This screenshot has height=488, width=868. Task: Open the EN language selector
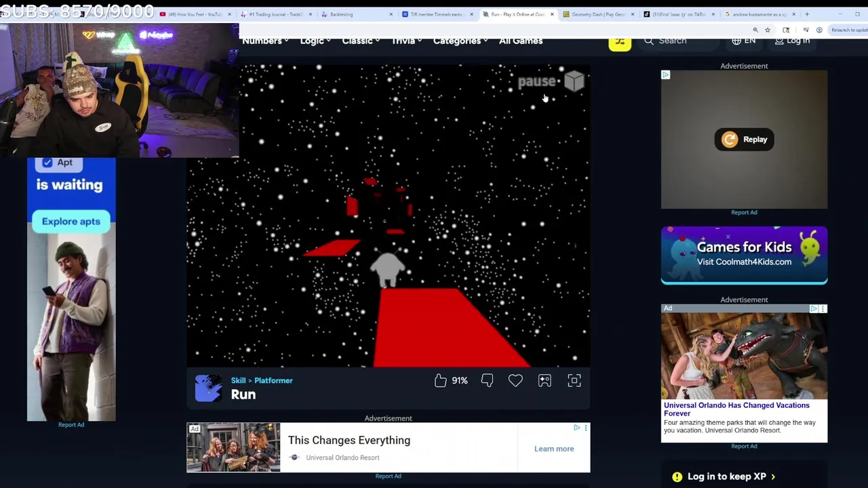tap(744, 41)
